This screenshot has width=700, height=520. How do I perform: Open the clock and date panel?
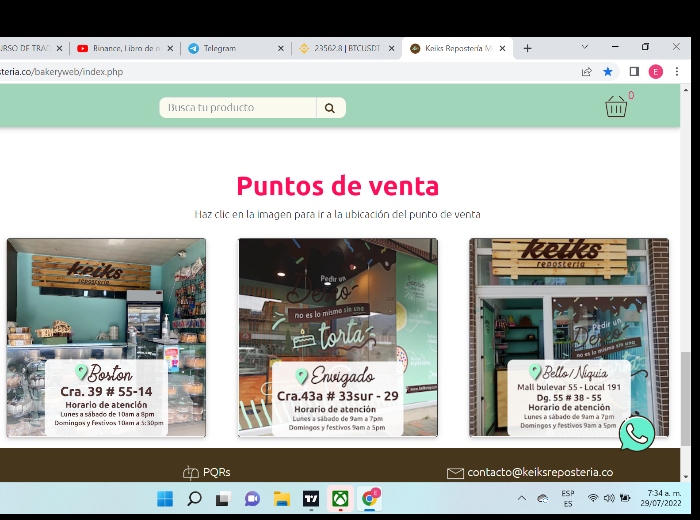click(x=661, y=498)
